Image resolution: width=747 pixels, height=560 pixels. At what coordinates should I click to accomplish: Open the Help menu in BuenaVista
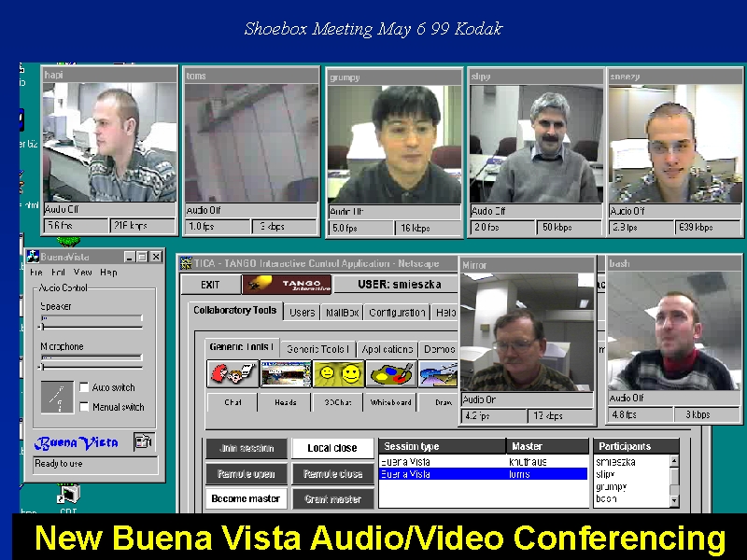pyautogui.click(x=108, y=273)
